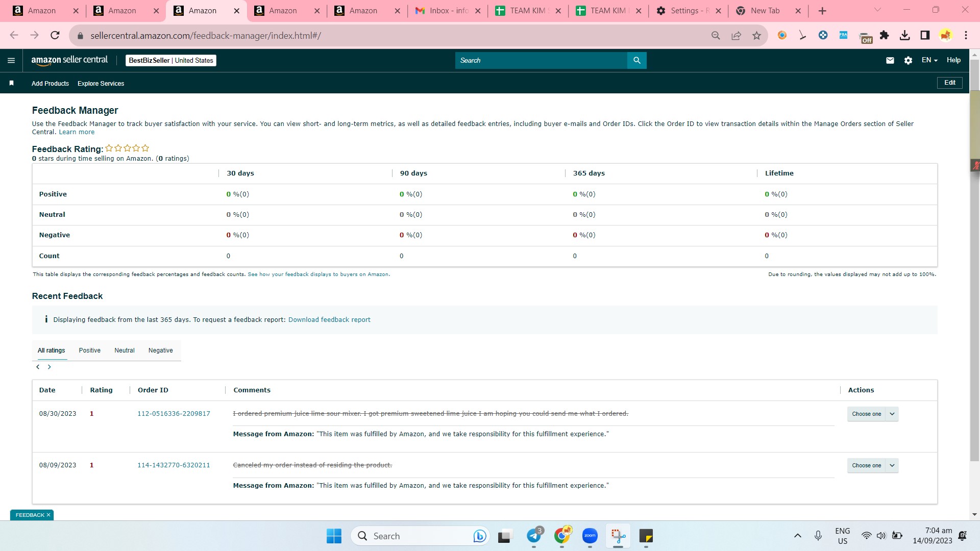Open a new browser tab with plus
Screen dimensions: 980x551
(x=822, y=11)
